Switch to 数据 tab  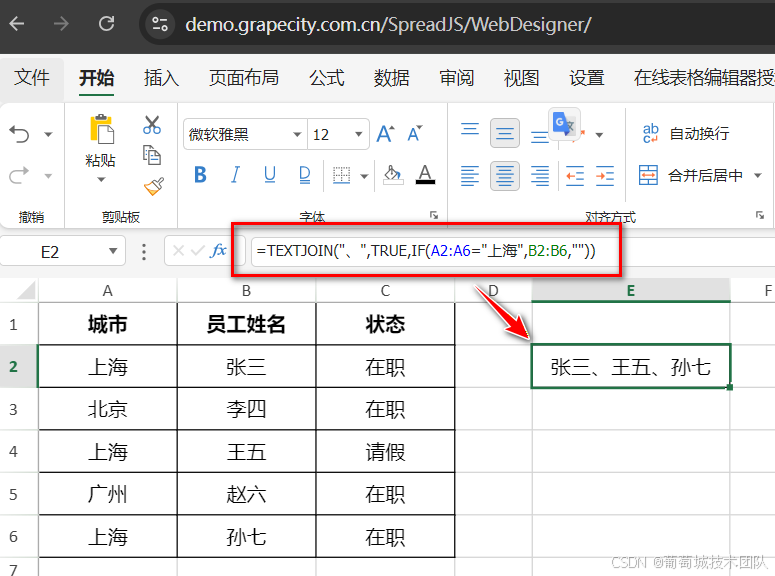391,78
